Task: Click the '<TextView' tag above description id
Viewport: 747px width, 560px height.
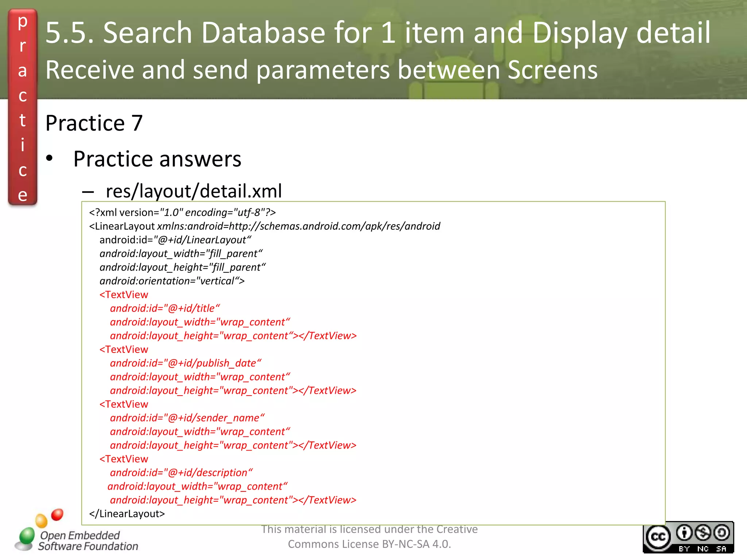Action: click(124, 459)
